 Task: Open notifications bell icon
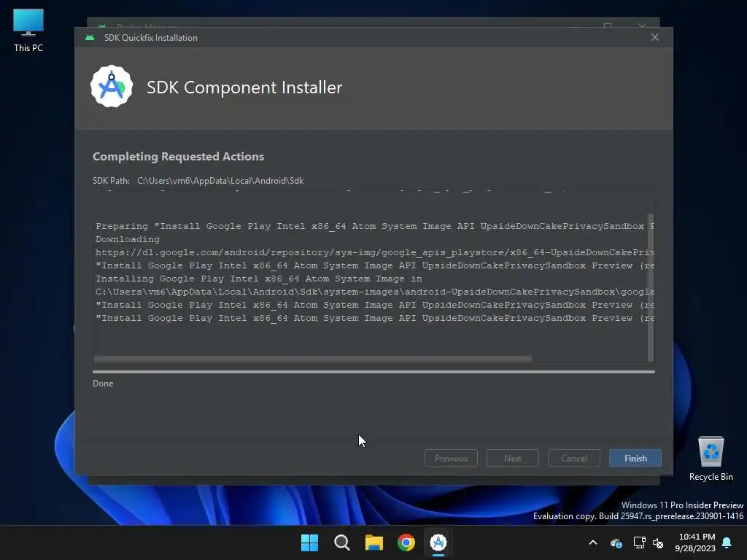[x=727, y=542]
